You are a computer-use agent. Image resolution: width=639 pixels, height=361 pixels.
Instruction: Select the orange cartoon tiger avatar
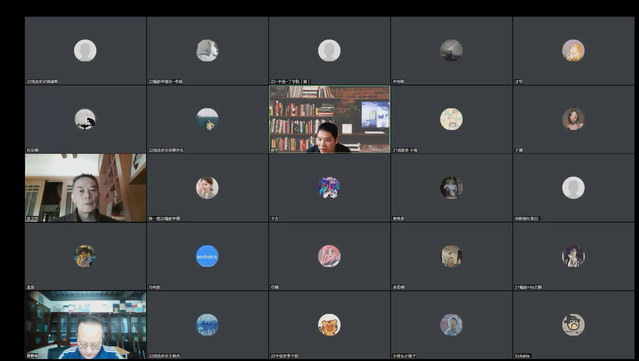tap(329, 325)
